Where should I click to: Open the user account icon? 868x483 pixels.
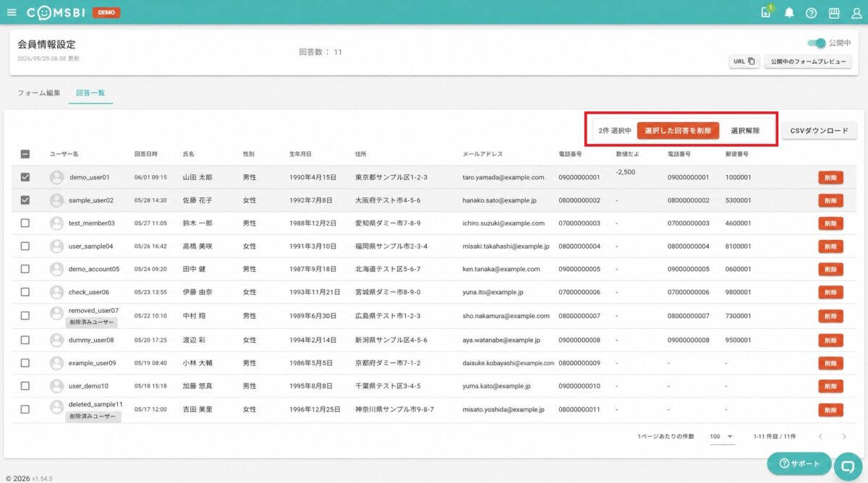click(856, 13)
